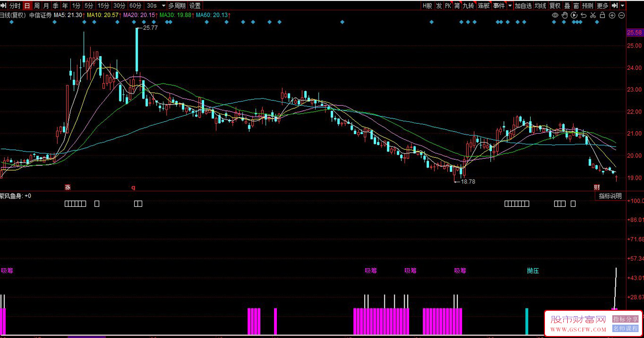Select the 年 yearly period tab
This screenshot has width=644, height=338.
click(x=65, y=5)
